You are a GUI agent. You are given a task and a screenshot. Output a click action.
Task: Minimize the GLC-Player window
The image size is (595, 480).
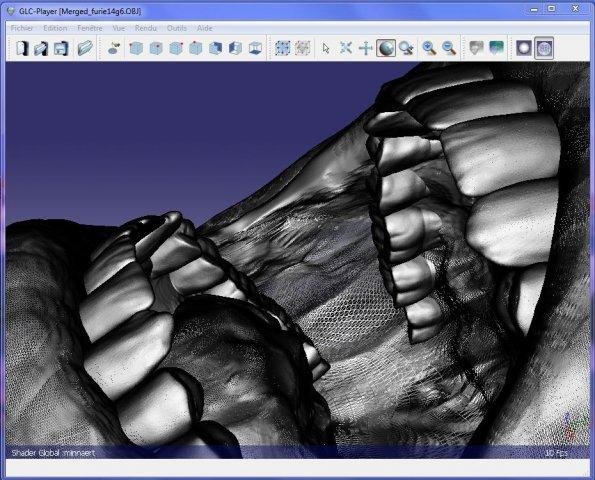pyautogui.click(x=534, y=9)
